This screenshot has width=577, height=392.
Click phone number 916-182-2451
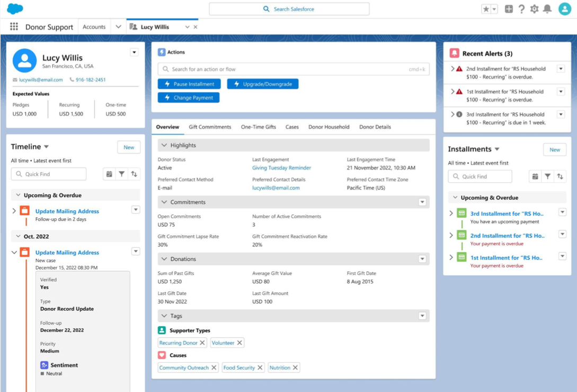click(91, 79)
